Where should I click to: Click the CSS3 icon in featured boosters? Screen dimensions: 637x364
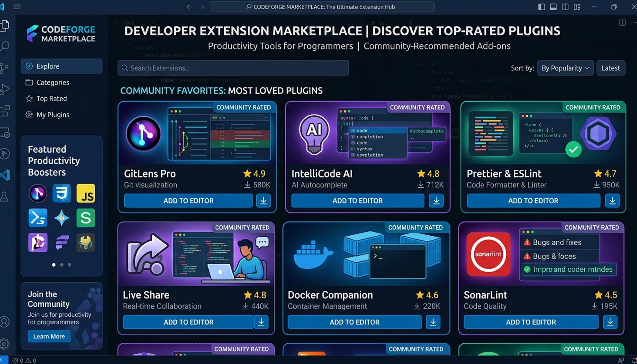tap(61, 193)
